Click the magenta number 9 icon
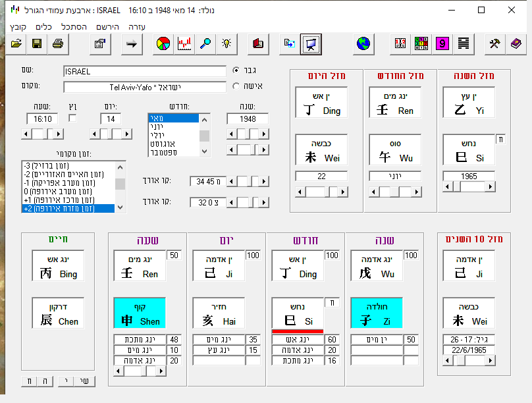Viewport: 532px width, 403px height. (442, 44)
